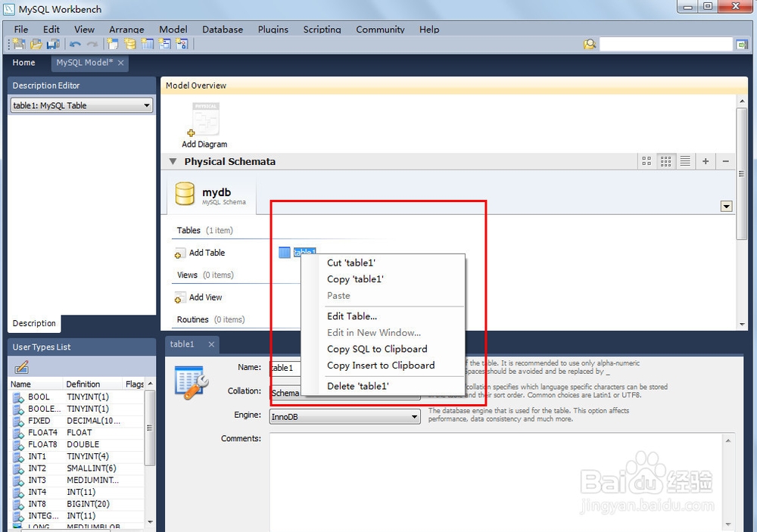Viewport: 757px width, 532px height.
Task: Click the Name column header
Action: (36, 384)
